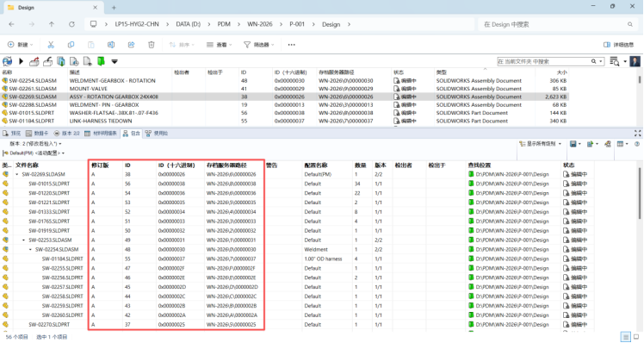Collapse the SW-02254.SLDASM tree node
This screenshot has height=343, width=644.
point(30,250)
